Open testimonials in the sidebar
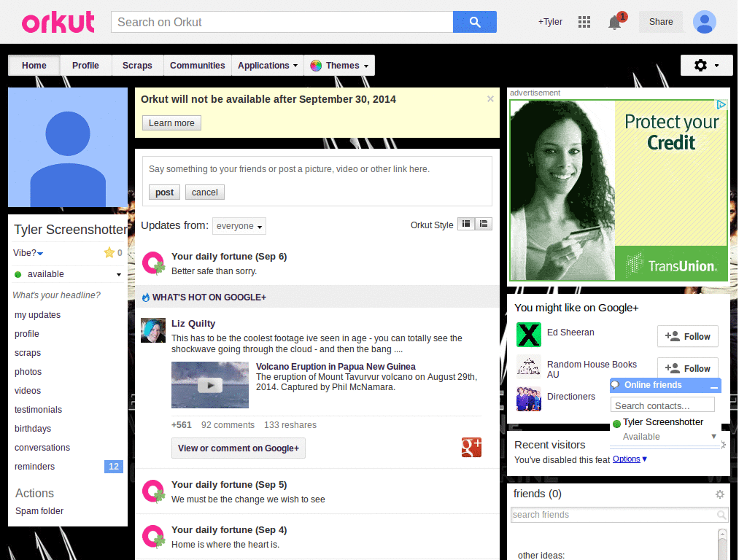Image resolution: width=747 pixels, height=560 pixels. (38, 410)
